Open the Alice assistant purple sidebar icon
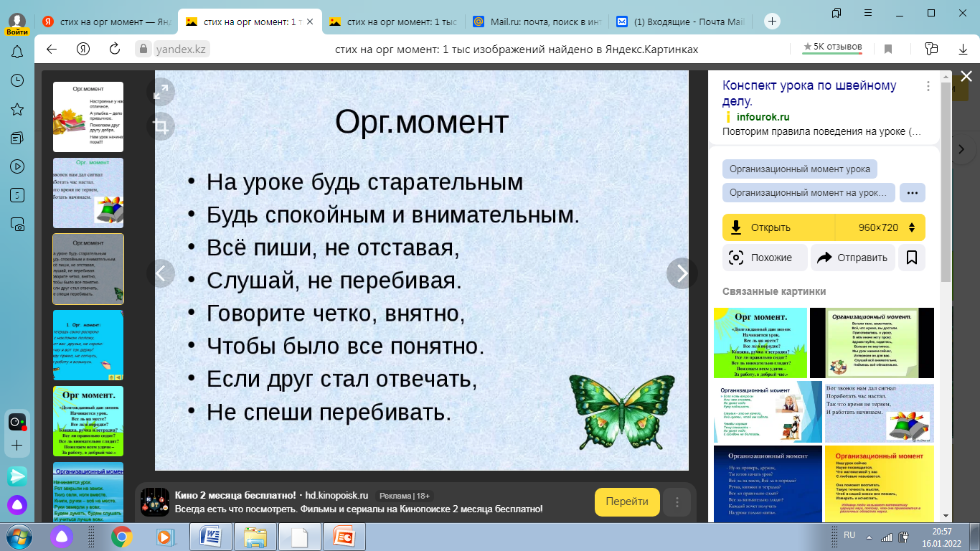This screenshot has height=551, width=980. [17, 504]
